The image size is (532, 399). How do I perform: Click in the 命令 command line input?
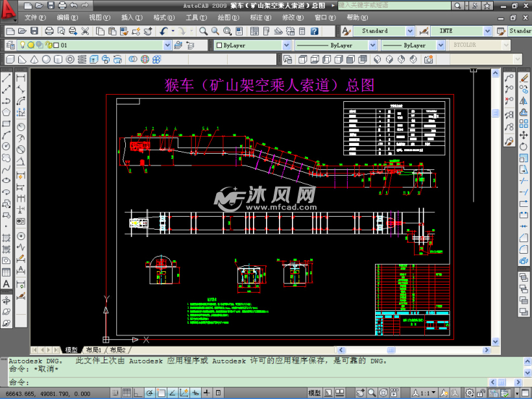click(260, 382)
